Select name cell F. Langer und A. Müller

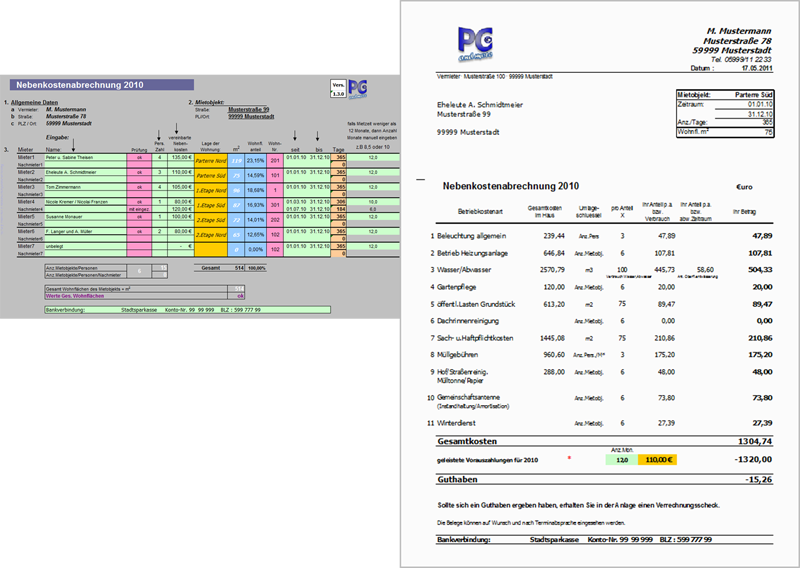coord(85,232)
